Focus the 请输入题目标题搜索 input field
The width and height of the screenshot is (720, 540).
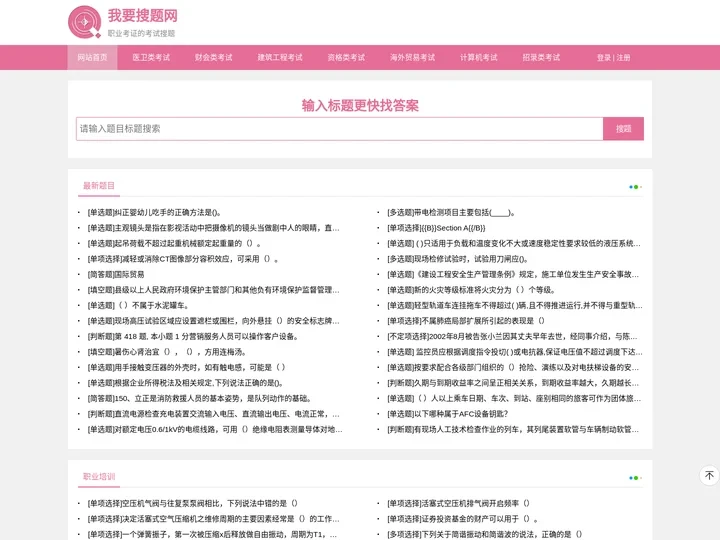(x=339, y=129)
